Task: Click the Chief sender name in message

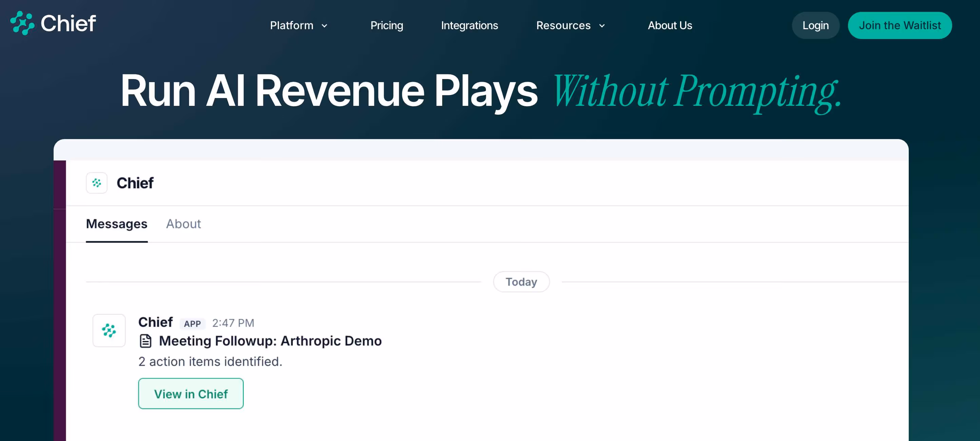Action: [155, 322]
